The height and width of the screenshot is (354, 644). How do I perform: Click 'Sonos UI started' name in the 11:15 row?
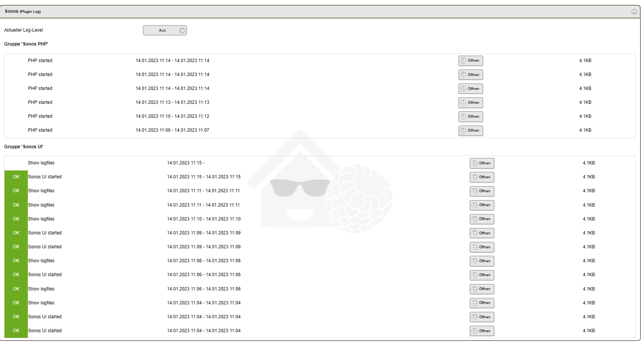pyautogui.click(x=45, y=177)
